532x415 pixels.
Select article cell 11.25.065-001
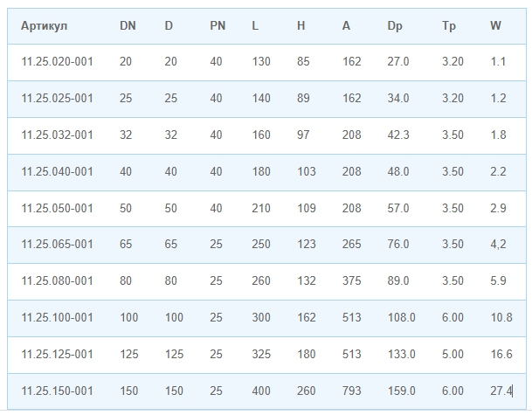click(57, 245)
